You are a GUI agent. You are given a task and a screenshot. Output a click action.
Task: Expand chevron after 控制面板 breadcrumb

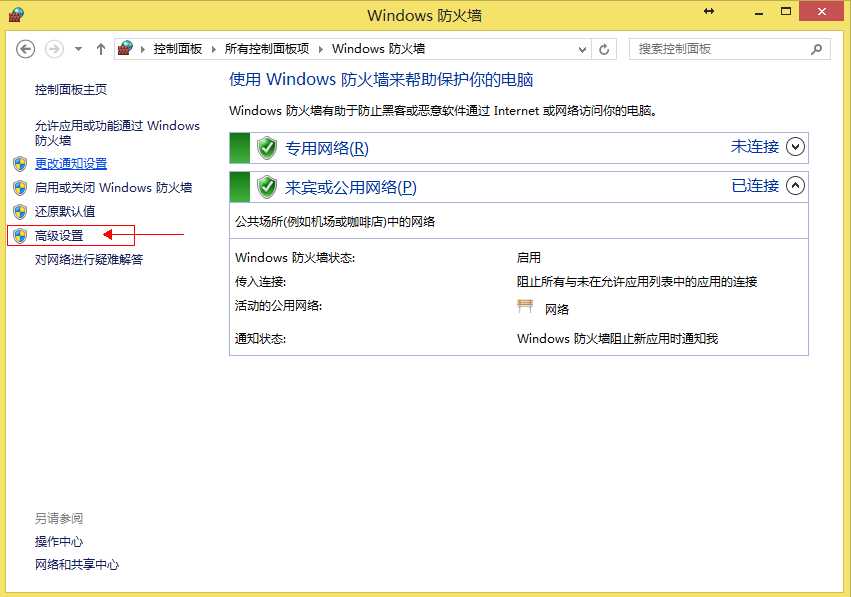(213, 49)
